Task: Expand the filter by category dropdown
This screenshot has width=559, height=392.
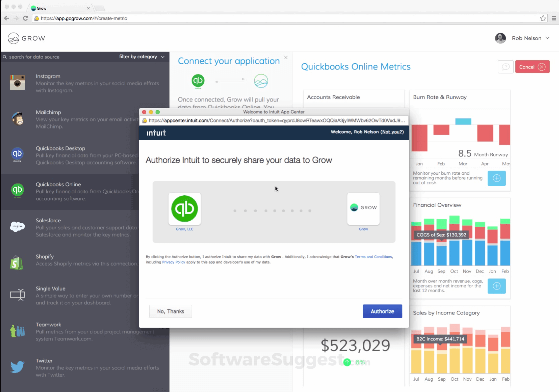Action: pos(142,57)
